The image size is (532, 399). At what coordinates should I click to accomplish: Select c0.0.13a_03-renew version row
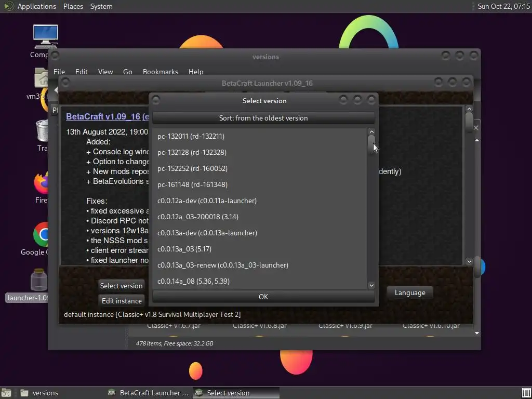coord(260,265)
